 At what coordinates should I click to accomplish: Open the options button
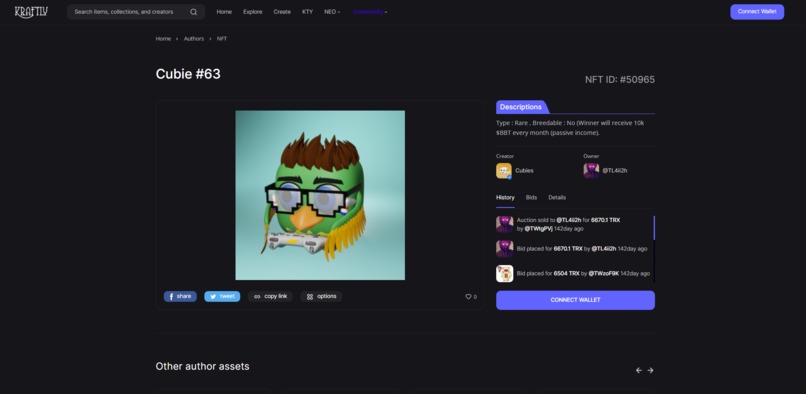[x=321, y=297]
